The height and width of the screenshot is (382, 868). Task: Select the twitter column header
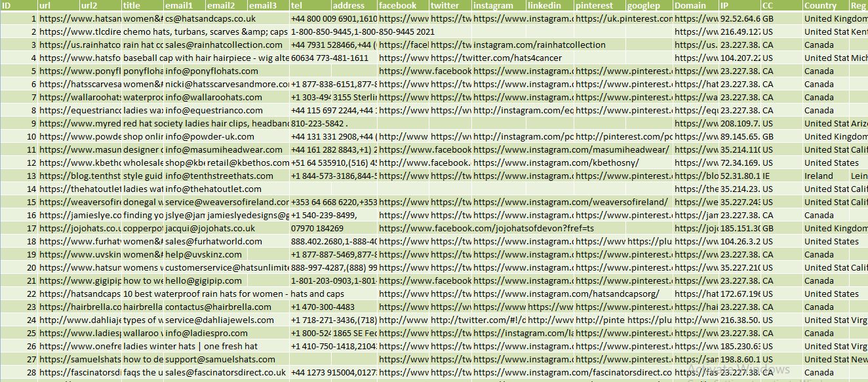pos(451,5)
